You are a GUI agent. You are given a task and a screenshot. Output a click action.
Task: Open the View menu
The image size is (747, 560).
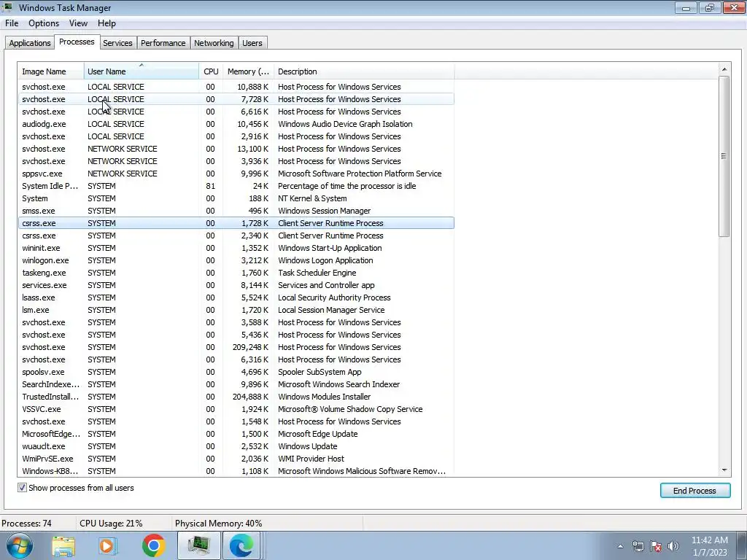tap(78, 23)
